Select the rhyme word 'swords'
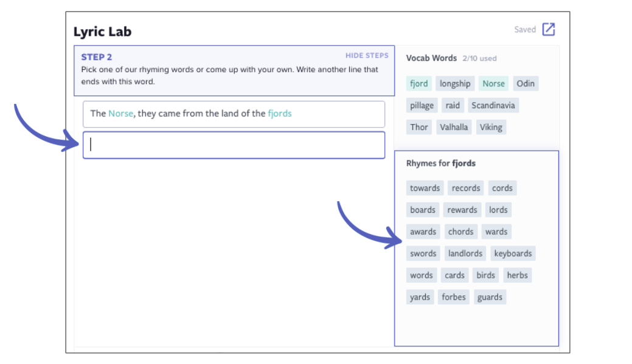The image size is (632, 364). [x=423, y=254]
